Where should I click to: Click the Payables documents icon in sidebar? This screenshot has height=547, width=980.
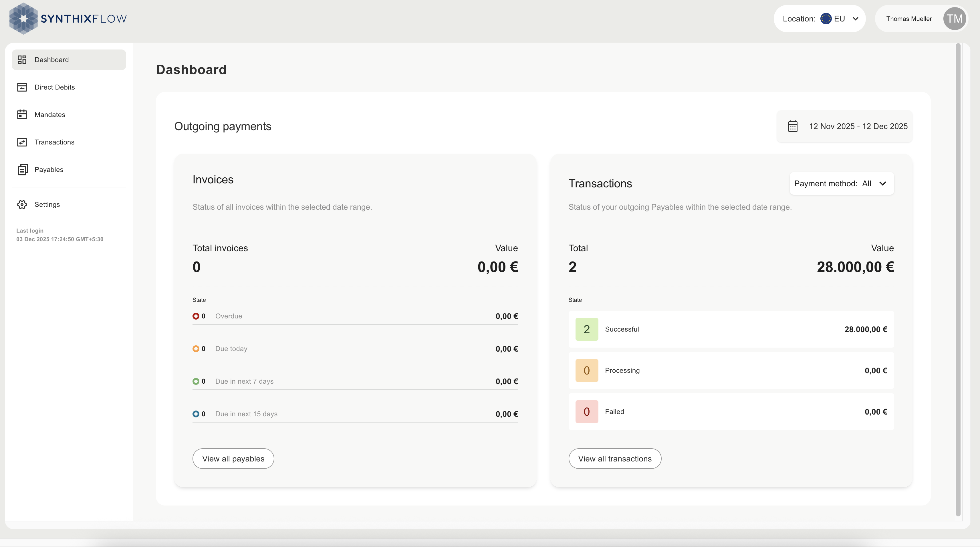(x=23, y=170)
